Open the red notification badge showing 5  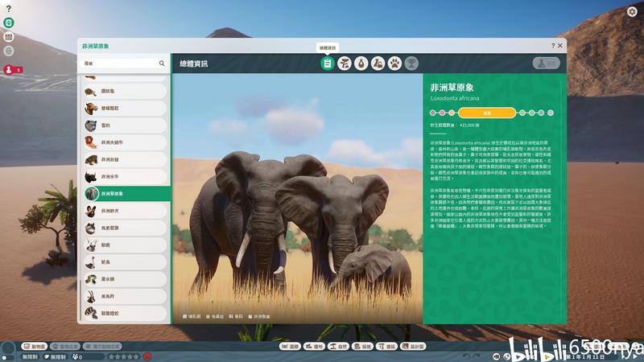13,70
